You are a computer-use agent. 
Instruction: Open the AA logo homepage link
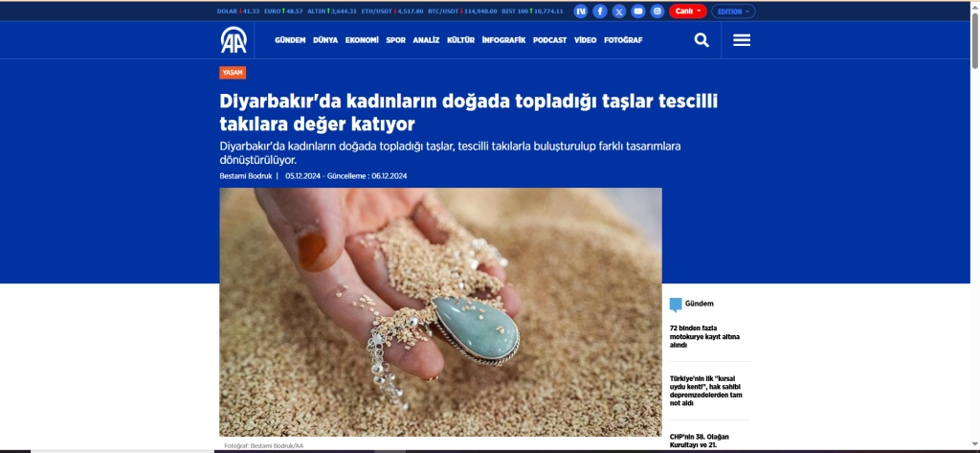point(234,40)
